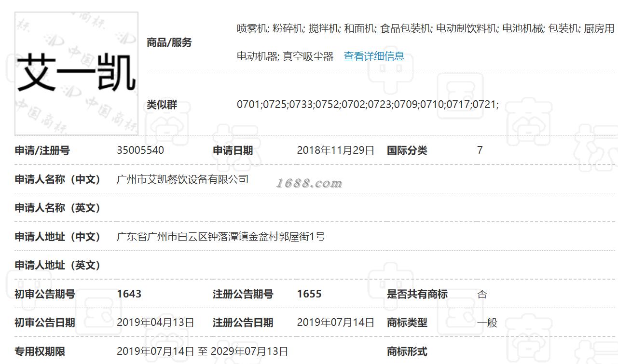Select exclusive period 2019年07月14日 至 2029年07月13日
This screenshot has width=618, height=364.
click(203, 351)
